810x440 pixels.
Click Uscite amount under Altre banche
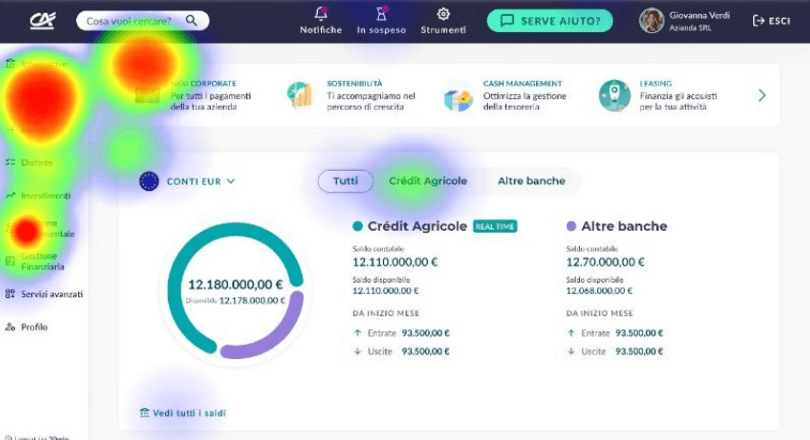[x=639, y=351]
